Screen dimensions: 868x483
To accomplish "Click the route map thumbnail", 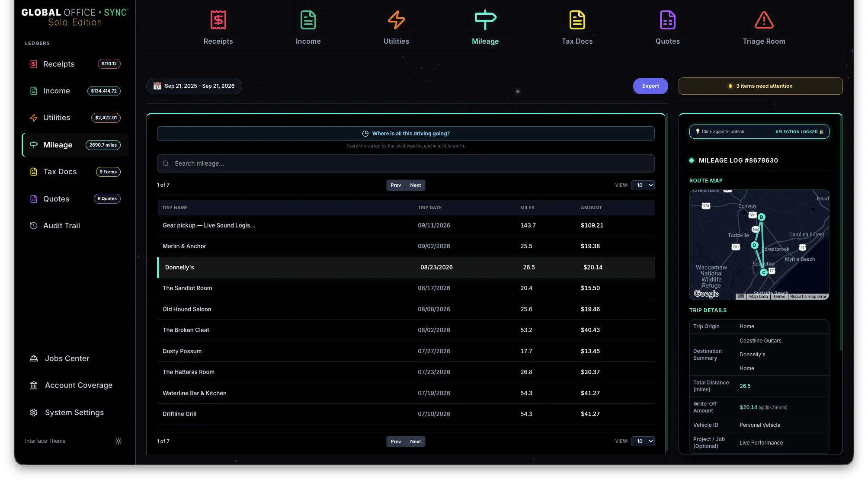I will [759, 245].
